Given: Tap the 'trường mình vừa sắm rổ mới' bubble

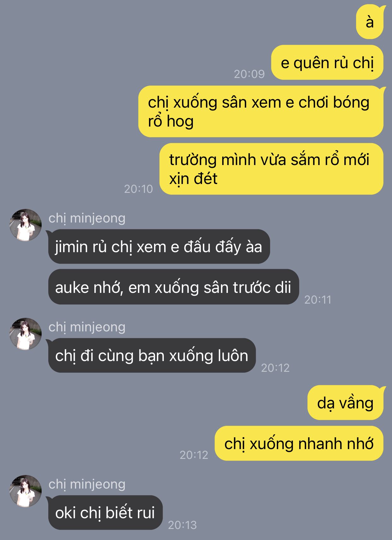Looking at the screenshot, I should 271,169.
